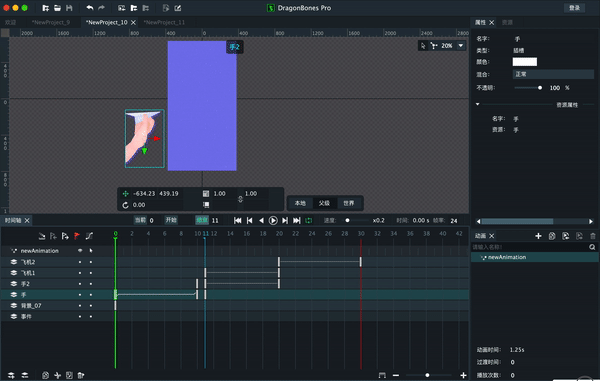Click the keyframe at frame 20 on the 飞机2 track
The width and height of the screenshot is (600, 381).
(279, 262)
